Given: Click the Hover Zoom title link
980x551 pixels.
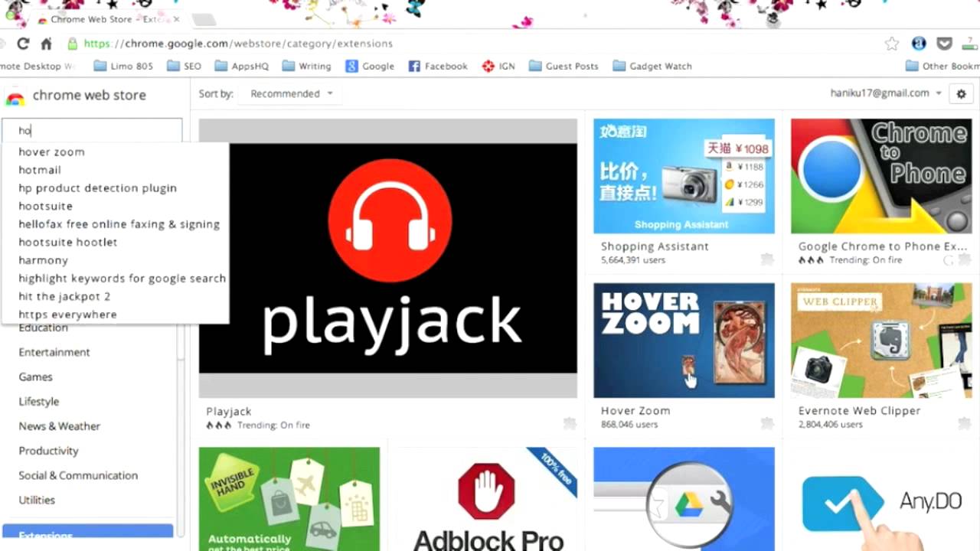Looking at the screenshot, I should pyautogui.click(x=635, y=410).
